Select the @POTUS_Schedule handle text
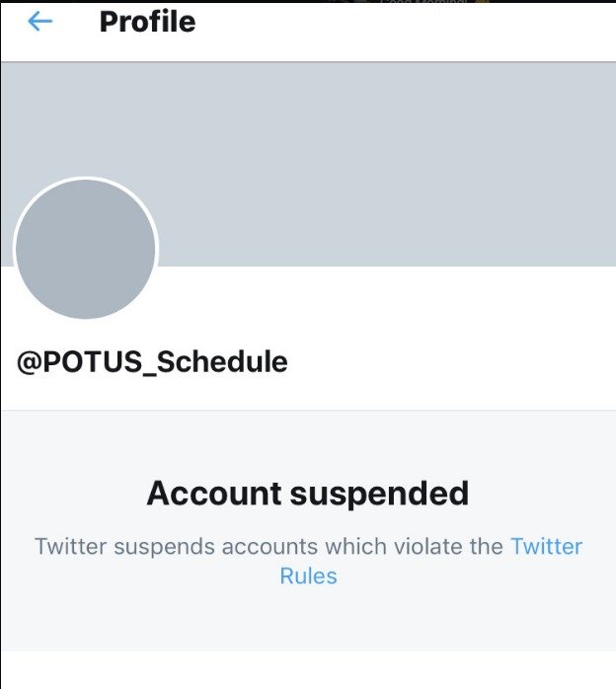The width and height of the screenshot is (616, 689). pyautogui.click(x=152, y=362)
